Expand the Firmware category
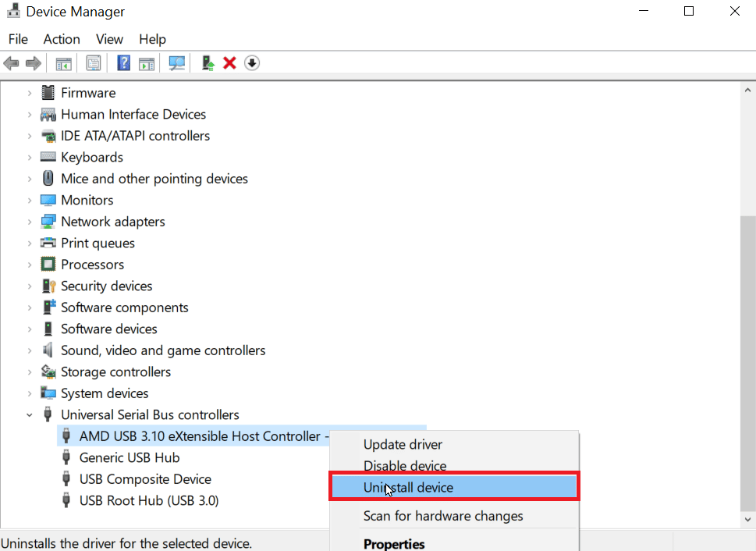 click(30, 93)
